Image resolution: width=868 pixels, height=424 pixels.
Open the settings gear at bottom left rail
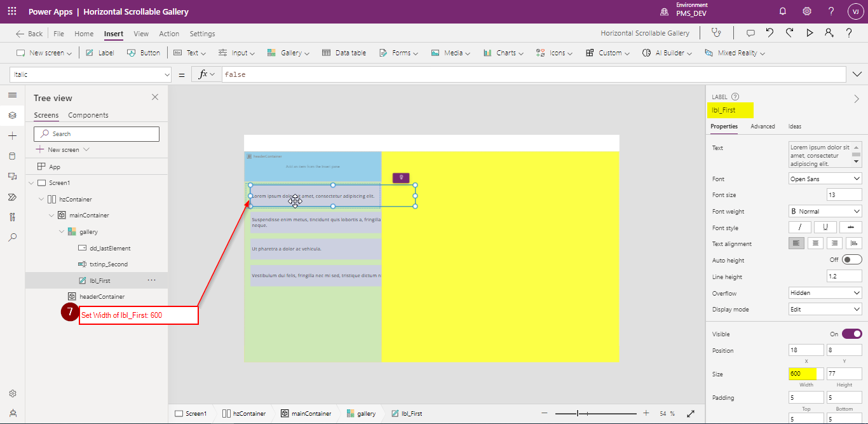tap(12, 393)
